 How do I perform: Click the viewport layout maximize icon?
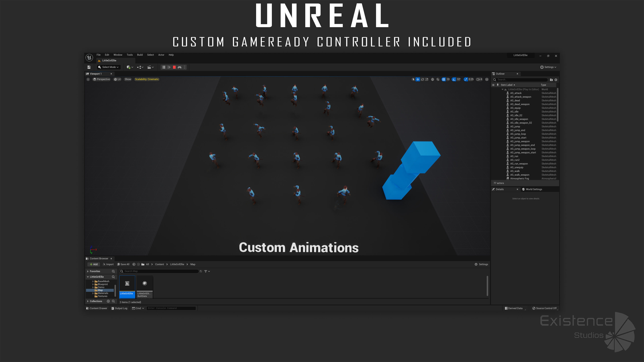point(487,79)
